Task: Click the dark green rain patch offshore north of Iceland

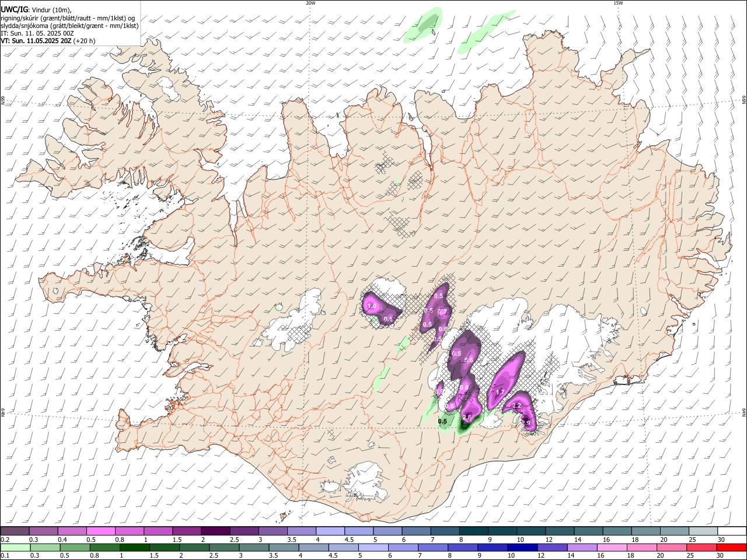Action: point(429,22)
